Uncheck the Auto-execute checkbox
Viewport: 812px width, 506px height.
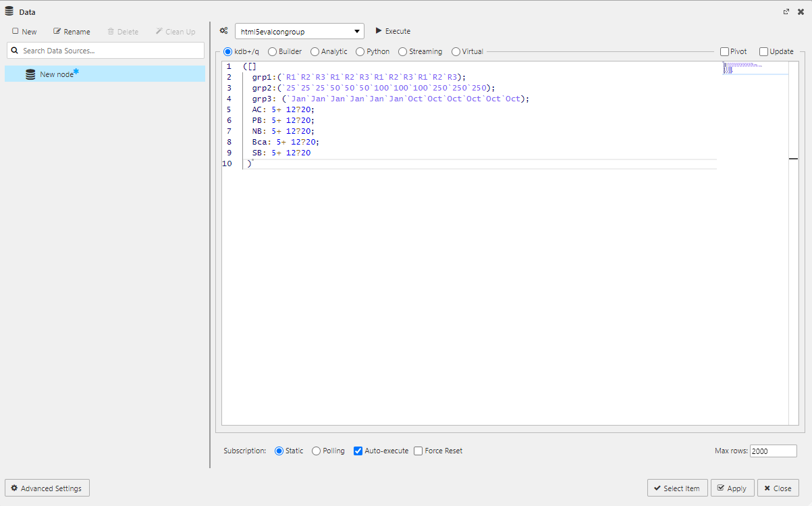tap(358, 451)
